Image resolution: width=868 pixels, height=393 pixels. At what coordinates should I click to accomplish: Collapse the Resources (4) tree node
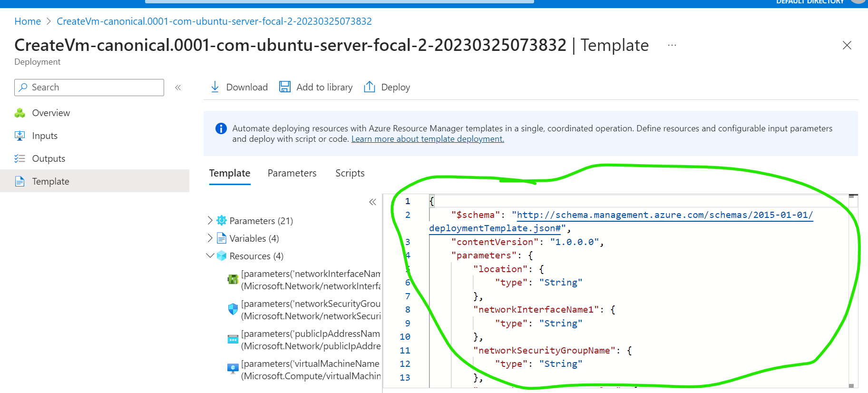click(210, 255)
